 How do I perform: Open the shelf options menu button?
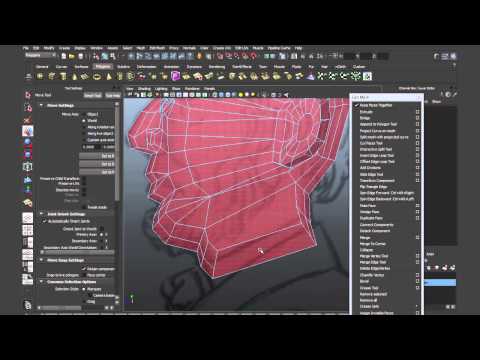coord(29,76)
